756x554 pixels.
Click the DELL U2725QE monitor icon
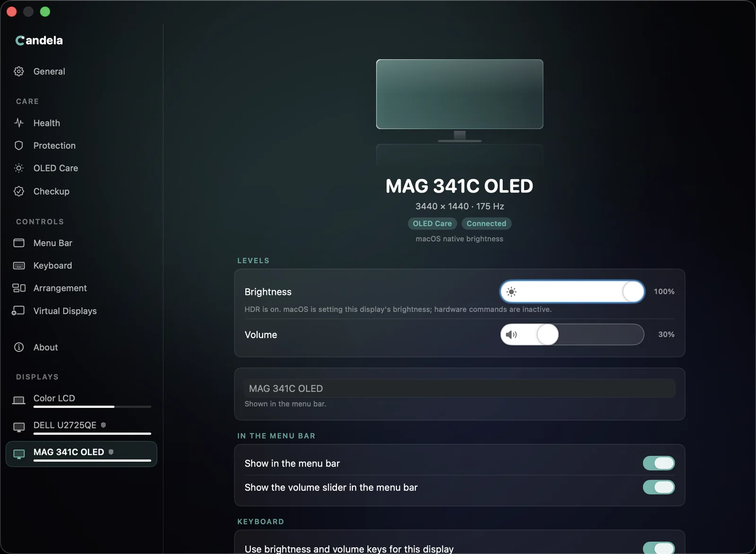[x=19, y=427]
